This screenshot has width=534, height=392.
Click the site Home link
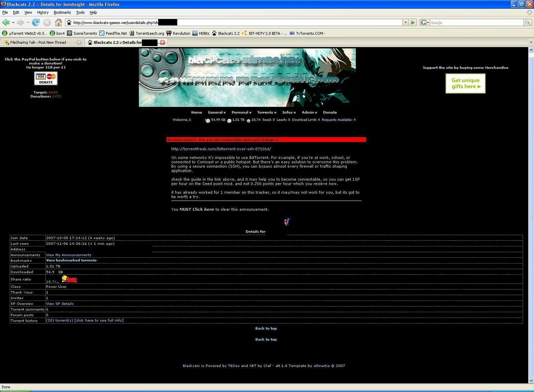pos(197,113)
